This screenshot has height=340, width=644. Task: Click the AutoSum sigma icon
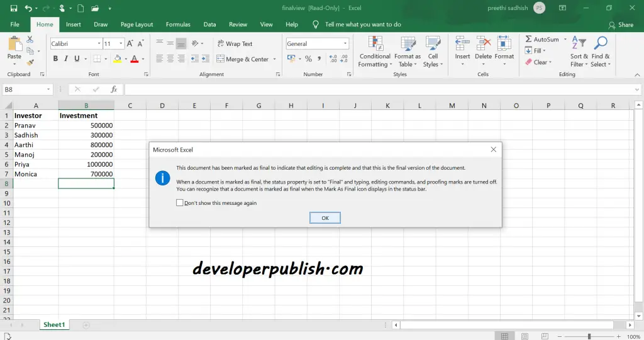pyautogui.click(x=528, y=39)
